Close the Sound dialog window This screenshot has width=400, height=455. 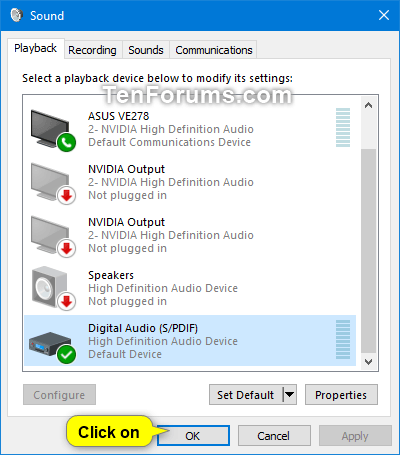tap(384, 15)
